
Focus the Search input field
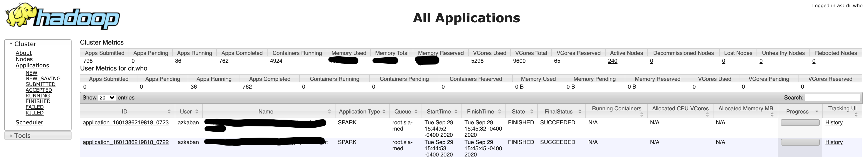tap(832, 98)
